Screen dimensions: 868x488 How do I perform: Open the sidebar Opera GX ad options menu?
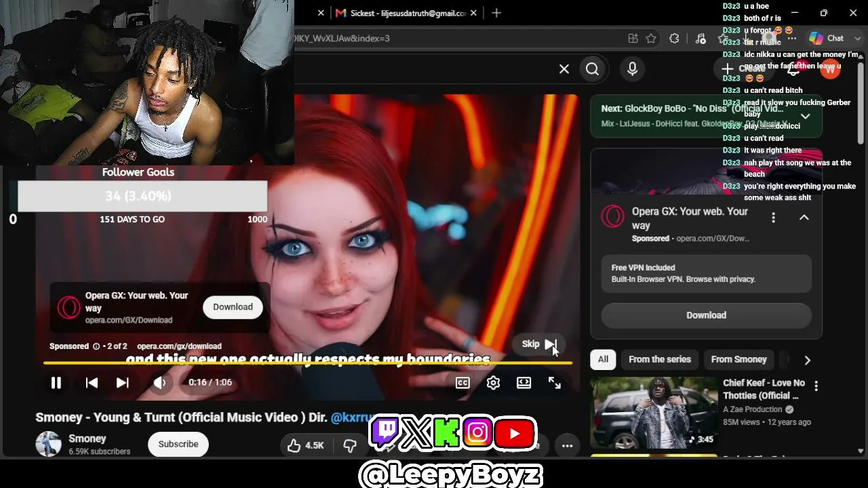(773, 218)
